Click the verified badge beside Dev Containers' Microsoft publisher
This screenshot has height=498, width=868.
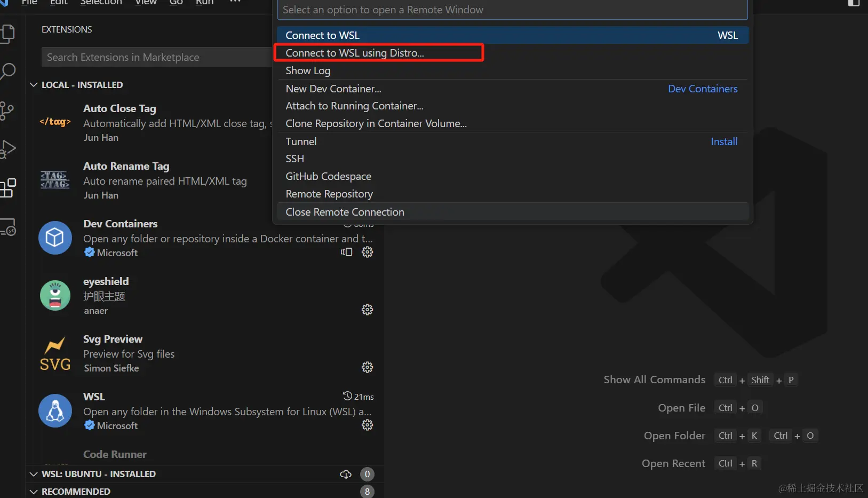tap(90, 252)
